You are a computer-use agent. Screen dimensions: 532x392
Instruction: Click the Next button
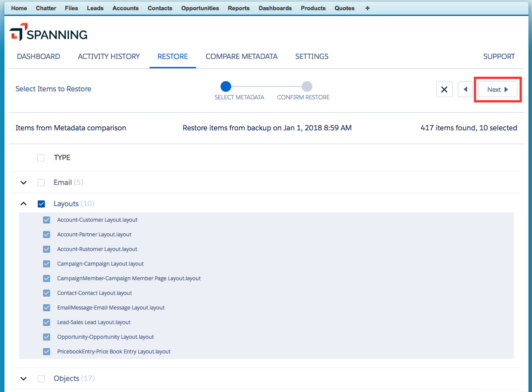[x=497, y=89]
